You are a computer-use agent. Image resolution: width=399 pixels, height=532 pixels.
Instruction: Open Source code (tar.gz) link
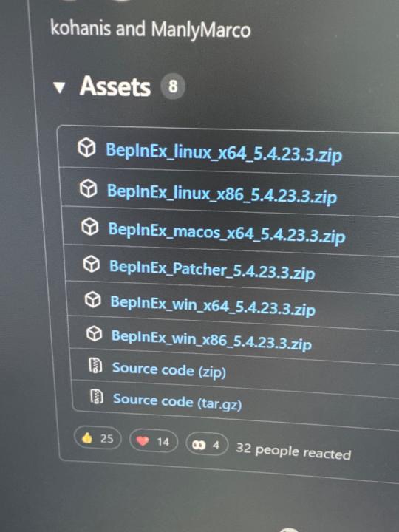pos(177,401)
